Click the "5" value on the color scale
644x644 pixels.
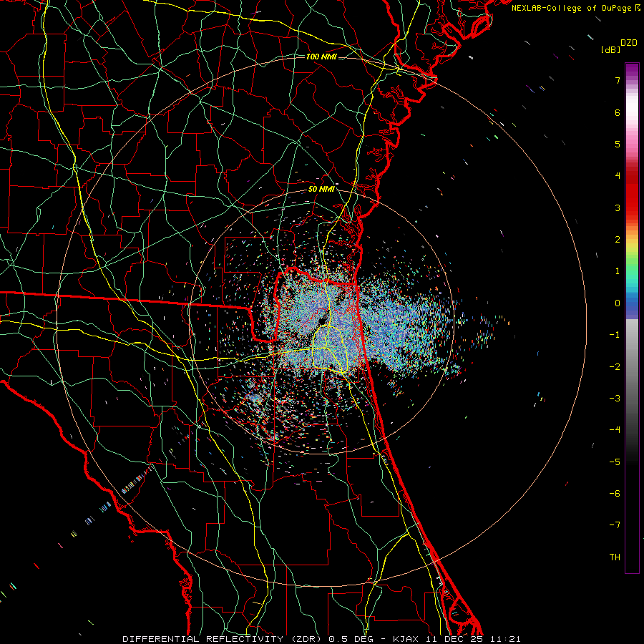click(x=618, y=144)
